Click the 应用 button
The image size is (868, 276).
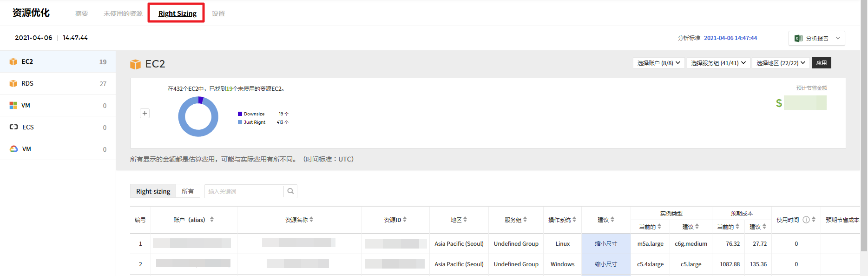(821, 63)
